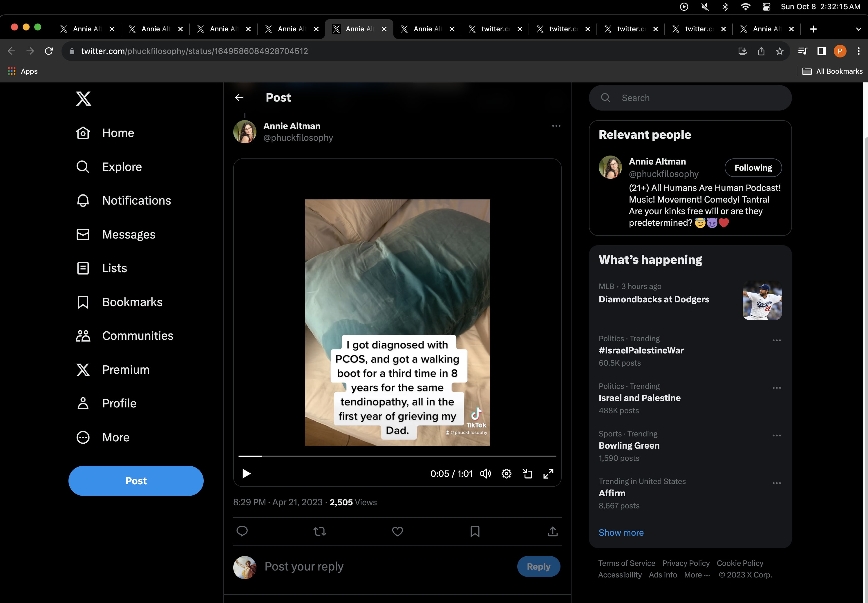Open the post's three-dot more menu
The height and width of the screenshot is (603, 868).
(x=556, y=126)
